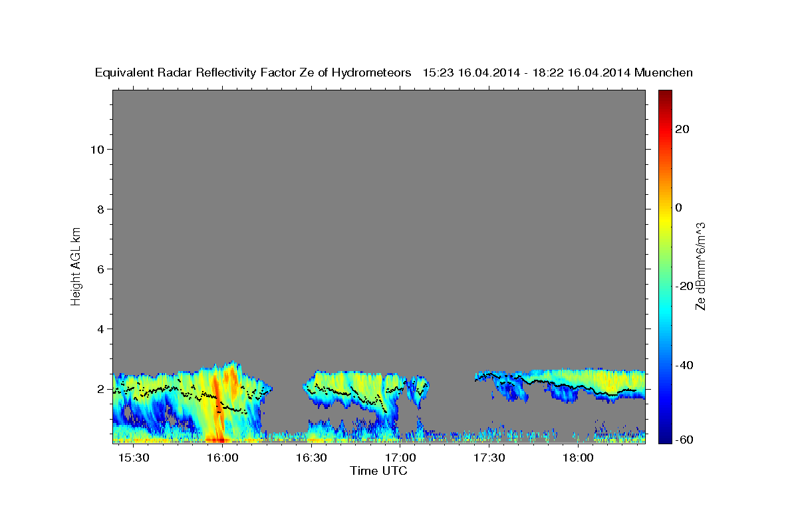Click the dark red top of the colorbar

pos(664,95)
